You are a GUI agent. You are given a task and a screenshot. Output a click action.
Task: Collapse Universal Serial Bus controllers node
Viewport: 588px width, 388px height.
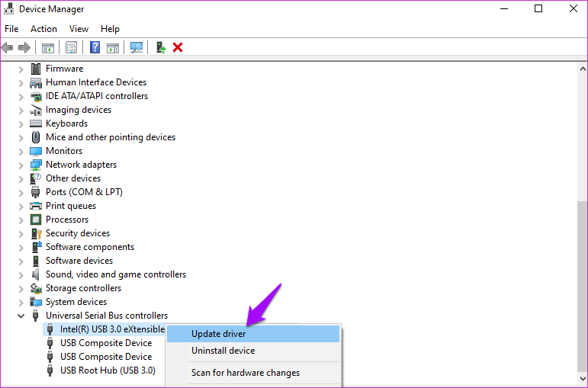coord(21,316)
